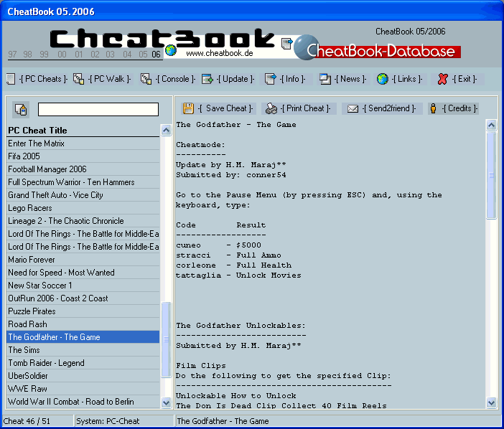
Task: Click the cheat text scrollbar thumb
Action: (x=492, y=175)
